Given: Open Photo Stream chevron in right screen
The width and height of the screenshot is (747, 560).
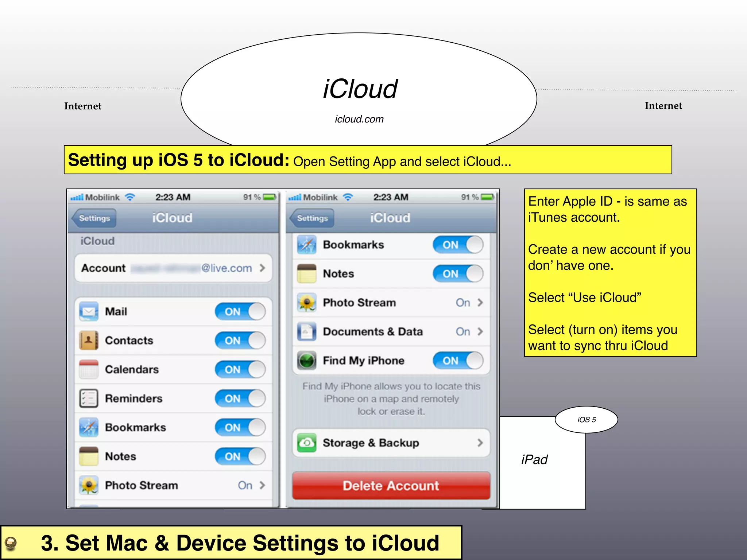Looking at the screenshot, I should [480, 303].
